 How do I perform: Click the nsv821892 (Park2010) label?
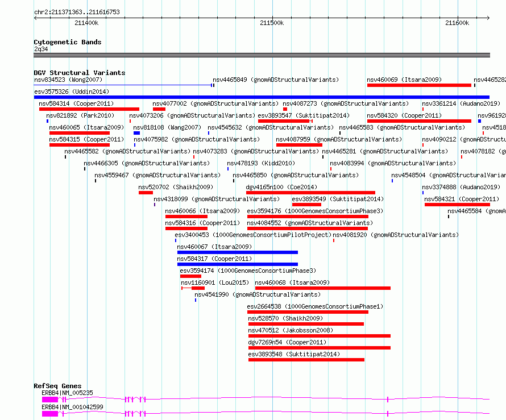coord(80,115)
